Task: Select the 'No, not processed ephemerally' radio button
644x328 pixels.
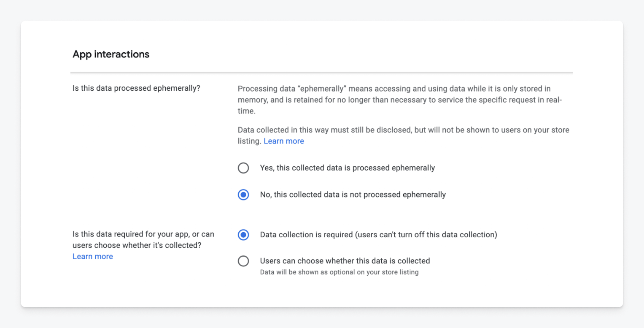Action: point(243,195)
